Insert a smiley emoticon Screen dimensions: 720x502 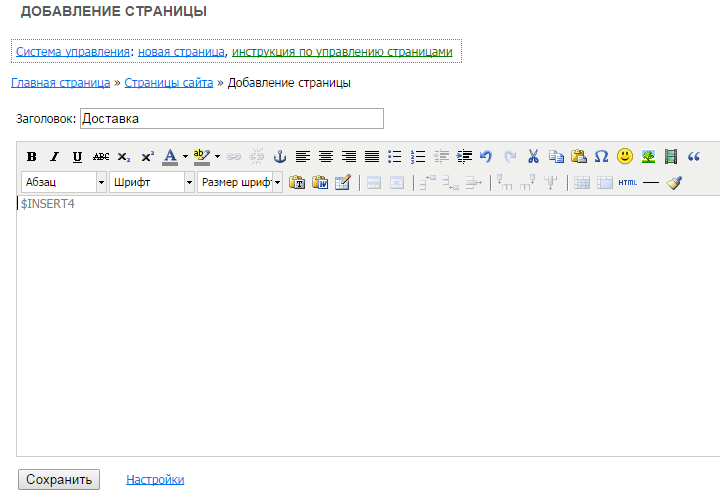(625, 157)
